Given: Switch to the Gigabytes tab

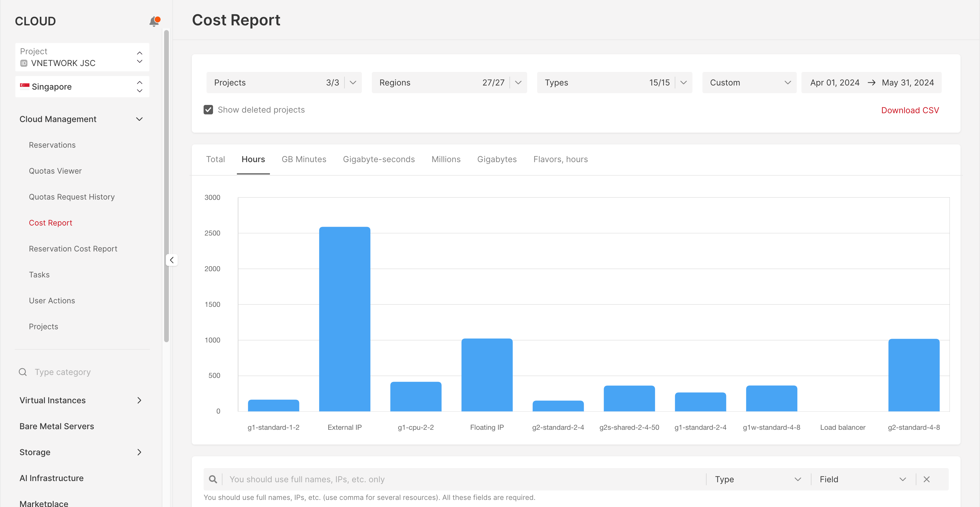Looking at the screenshot, I should tap(497, 159).
